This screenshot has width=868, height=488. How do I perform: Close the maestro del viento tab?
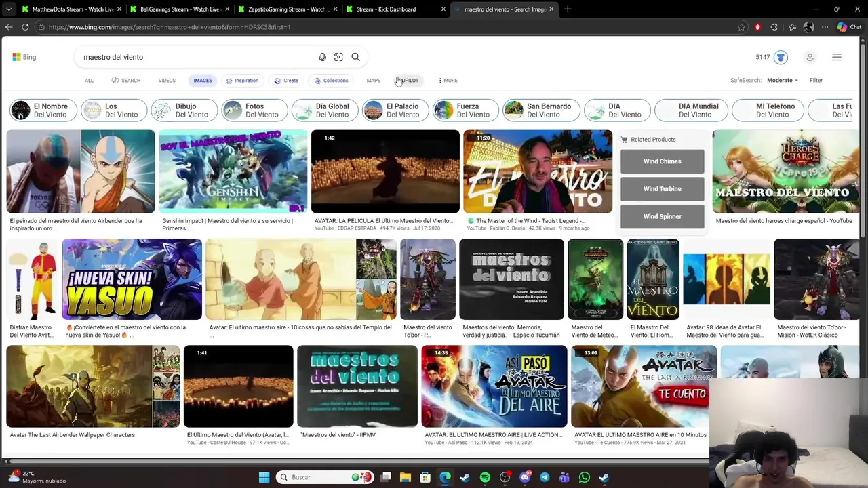(x=551, y=9)
